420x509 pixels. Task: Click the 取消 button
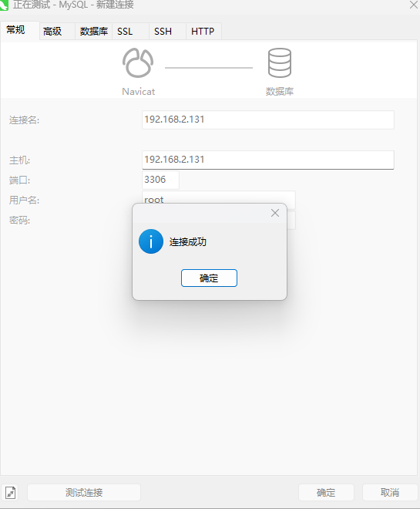390,493
